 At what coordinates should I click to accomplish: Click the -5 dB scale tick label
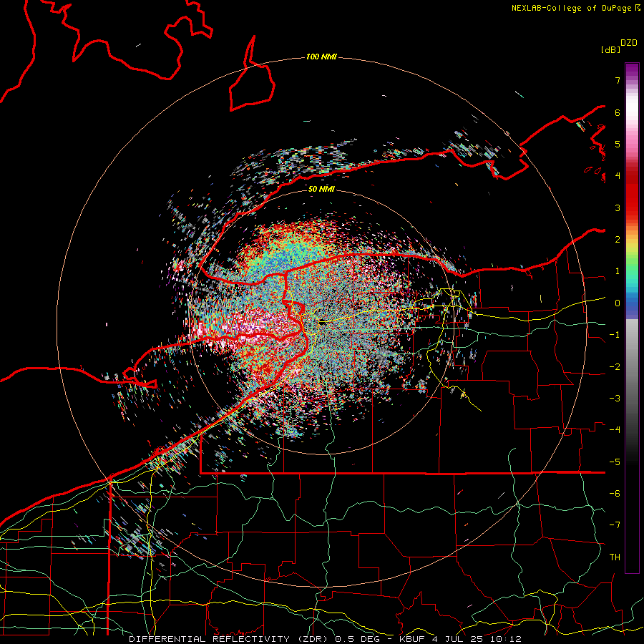click(615, 462)
